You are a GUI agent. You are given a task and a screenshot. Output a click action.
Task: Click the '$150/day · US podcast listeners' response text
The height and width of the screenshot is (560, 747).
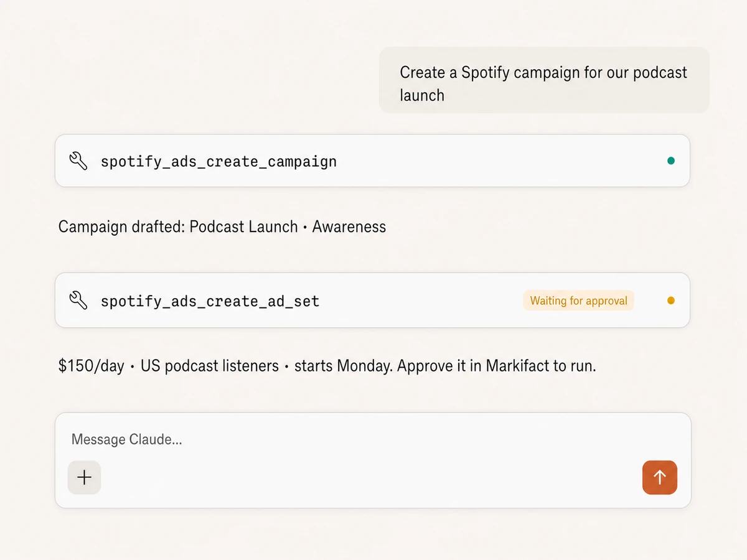click(x=327, y=365)
